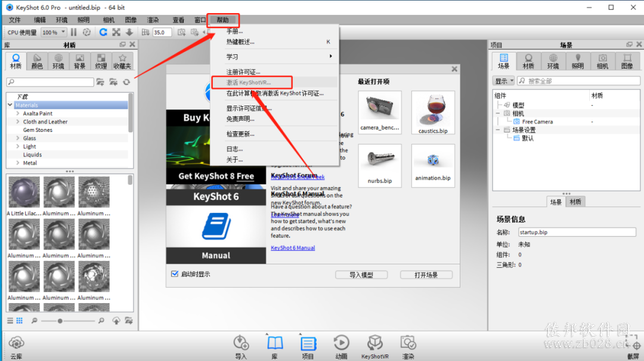
Task: Close the welcome dialog
Action: pyautogui.click(x=454, y=69)
